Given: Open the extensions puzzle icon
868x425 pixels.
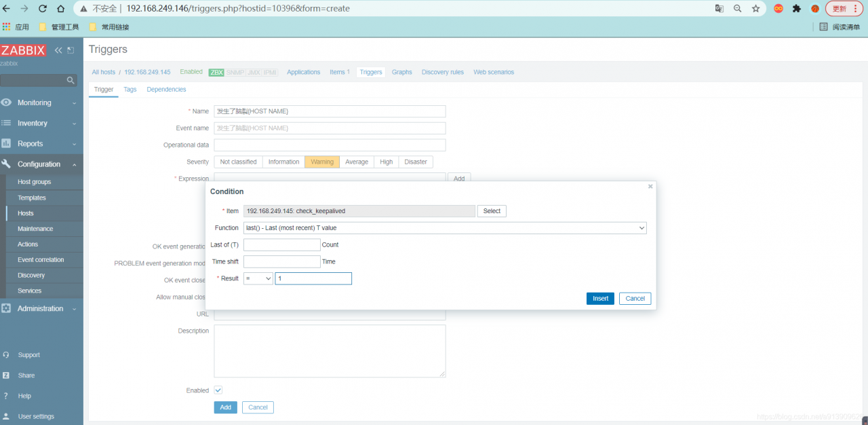Looking at the screenshot, I should (797, 9).
